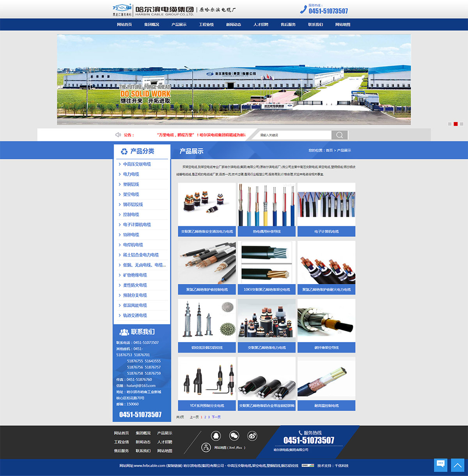Switch to the first banner slide dot
Image resolution: width=468 pixels, height=476 pixels.
click(x=450, y=124)
